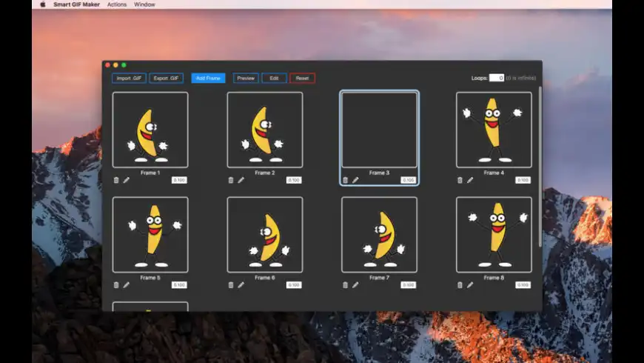Remove Frame 6 via its trash icon

click(x=231, y=284)
